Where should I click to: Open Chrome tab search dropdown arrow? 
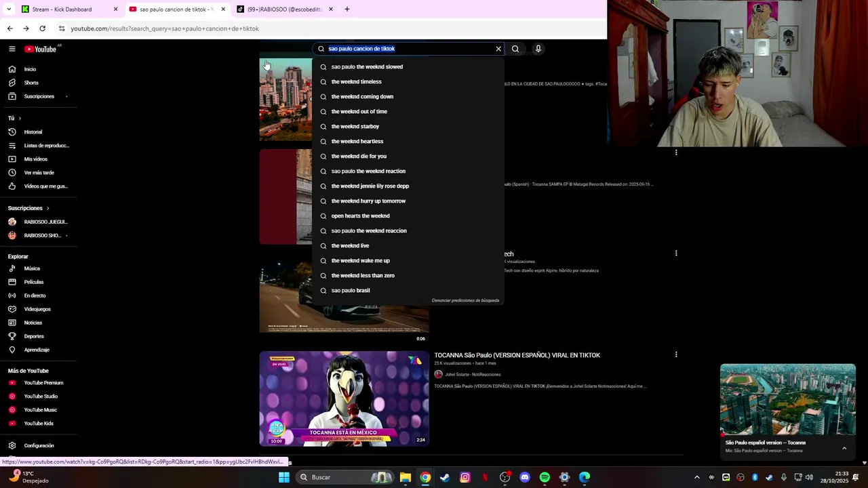9,9
